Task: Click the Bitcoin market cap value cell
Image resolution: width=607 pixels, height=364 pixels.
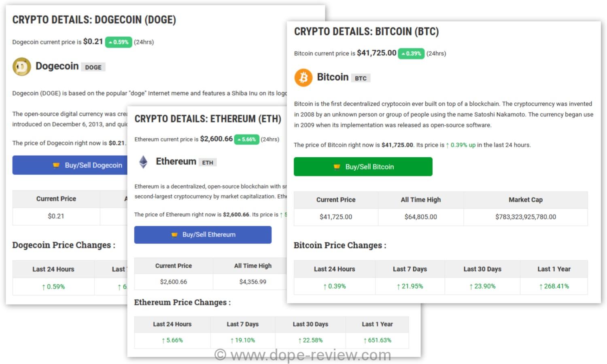Action: click(x=525, y=217)
